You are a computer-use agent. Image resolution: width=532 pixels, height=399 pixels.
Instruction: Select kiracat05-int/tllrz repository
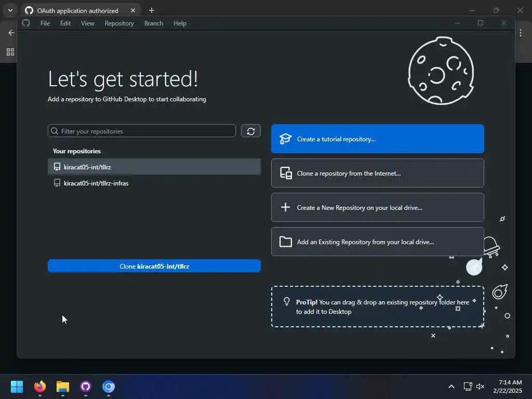point(154,167)
